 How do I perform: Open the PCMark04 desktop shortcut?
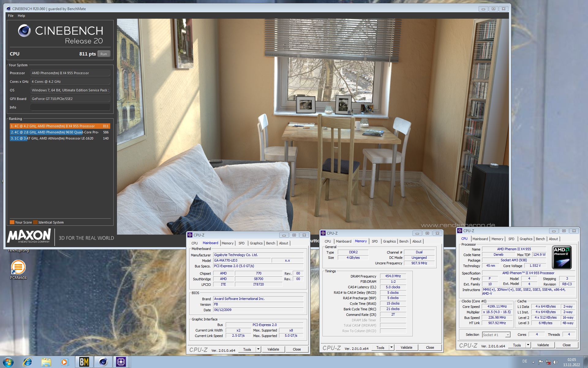coord(18,269)
